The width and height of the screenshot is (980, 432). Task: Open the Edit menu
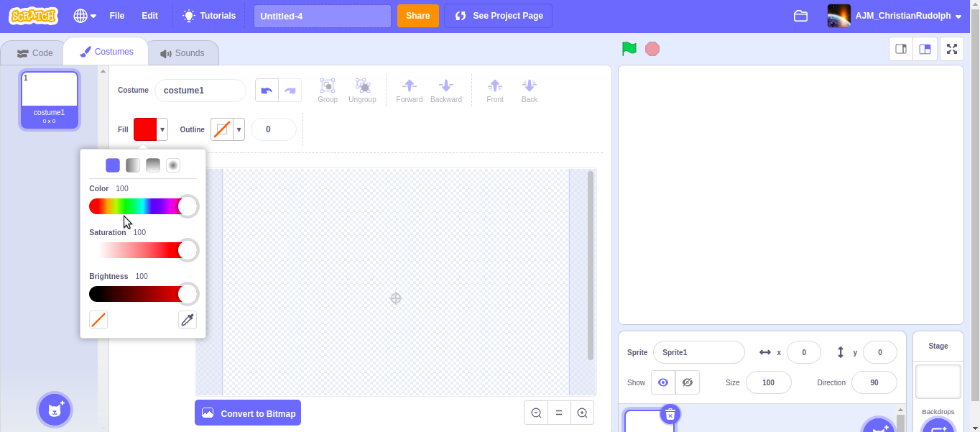[149, 15]
